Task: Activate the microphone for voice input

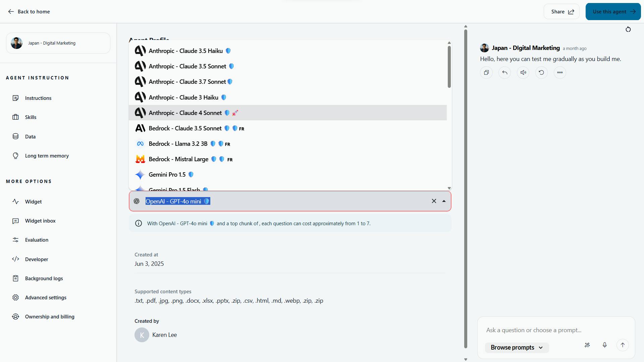Action: click(604, 345)
